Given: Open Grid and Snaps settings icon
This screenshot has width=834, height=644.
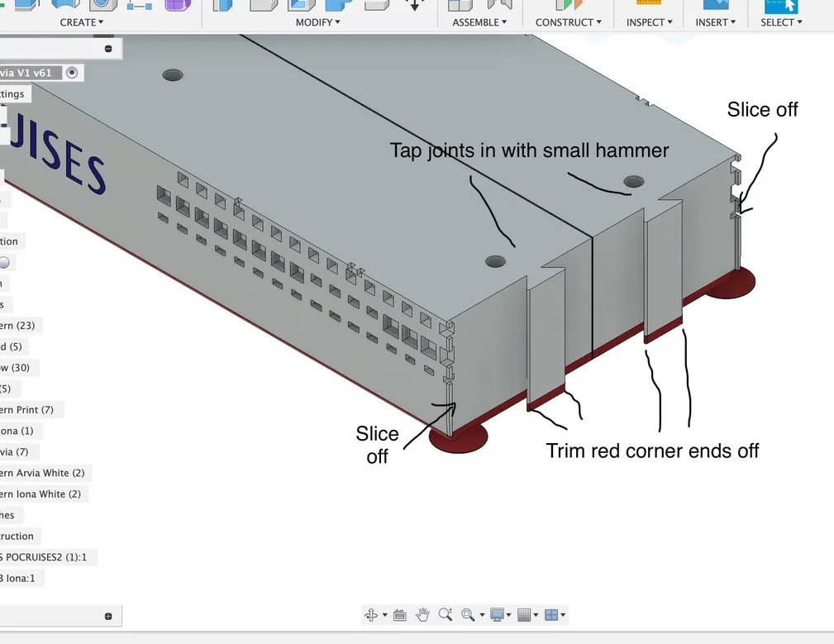Looking at the screenshot, I should coord(524,615).
